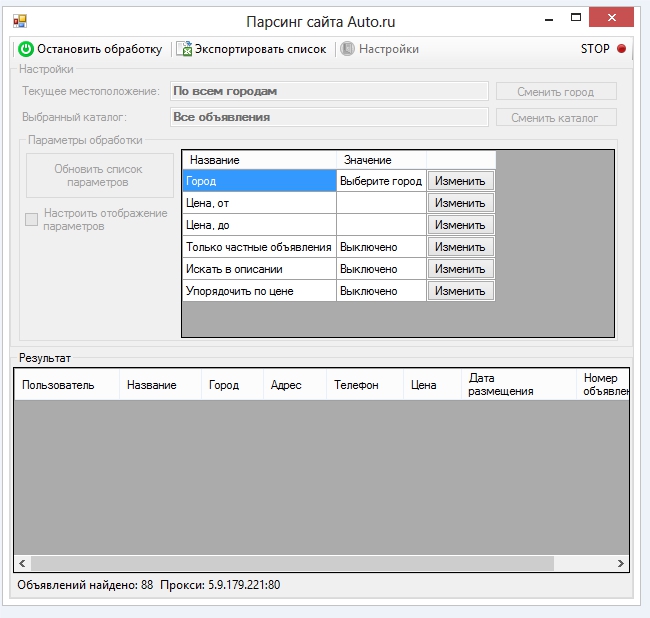Click the Выберите город value cell

point(381,181)
